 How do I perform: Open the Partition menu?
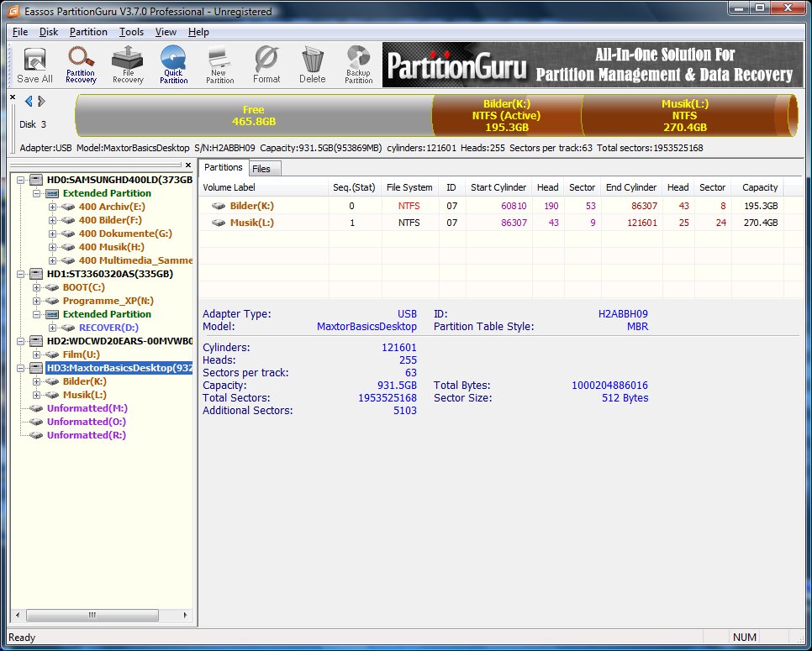88,32
